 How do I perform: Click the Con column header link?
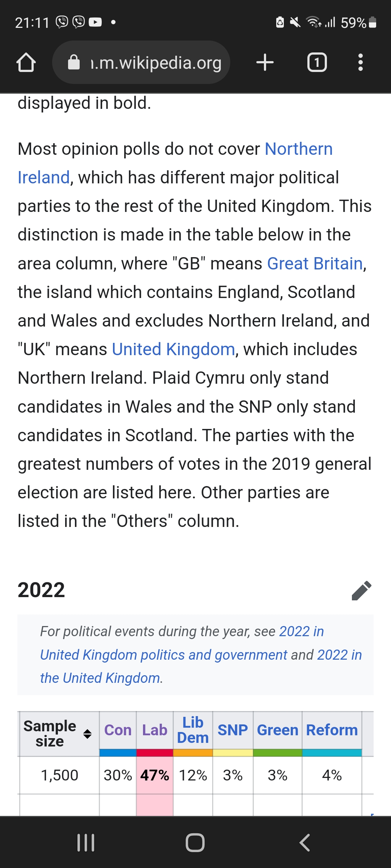pyautogui.click(x=118, y=730)
